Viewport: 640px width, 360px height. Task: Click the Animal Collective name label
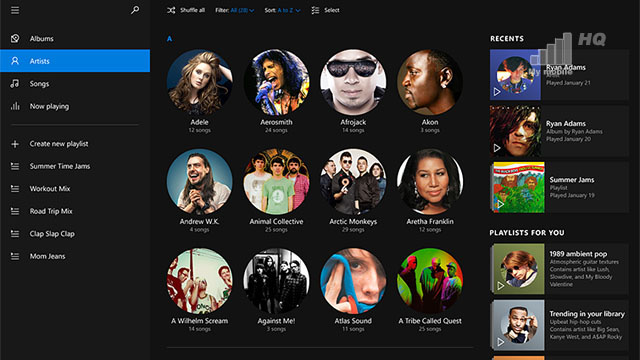pyautogui.click(x=276, y=222)
